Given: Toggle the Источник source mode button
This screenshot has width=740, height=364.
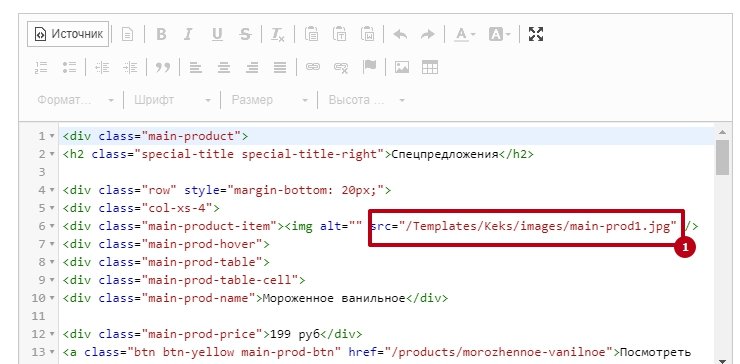Looking at the screenshot, I should (68, 34).
